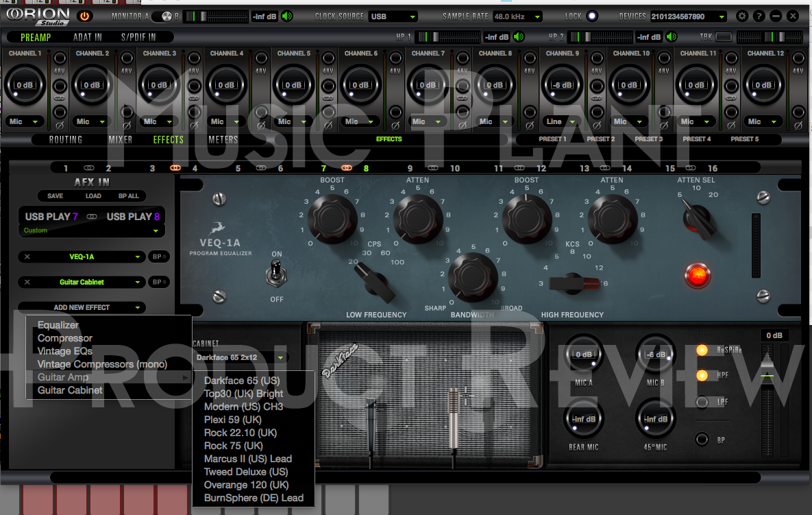
Task: Link effect channels 15 and 16
Action: [x=690, y=168]
